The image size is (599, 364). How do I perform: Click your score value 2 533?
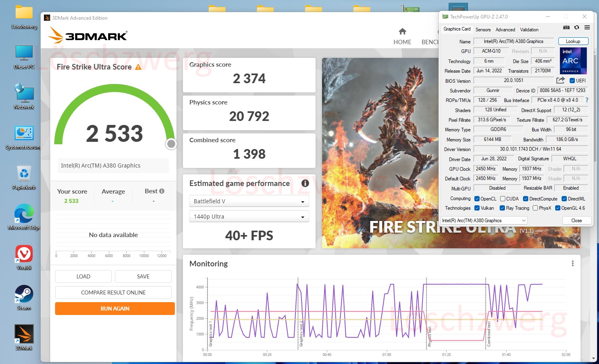[71, 201]
